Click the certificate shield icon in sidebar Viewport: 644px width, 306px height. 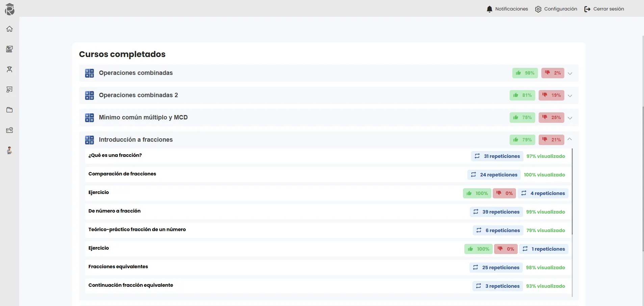point(9,130)
